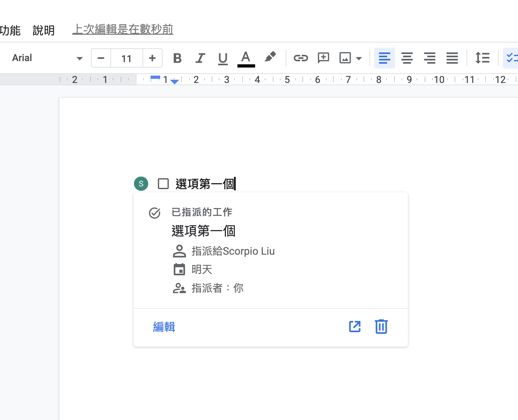Delete the assigned task with trash icon
The image size is (518, 420).
(381, 327)
